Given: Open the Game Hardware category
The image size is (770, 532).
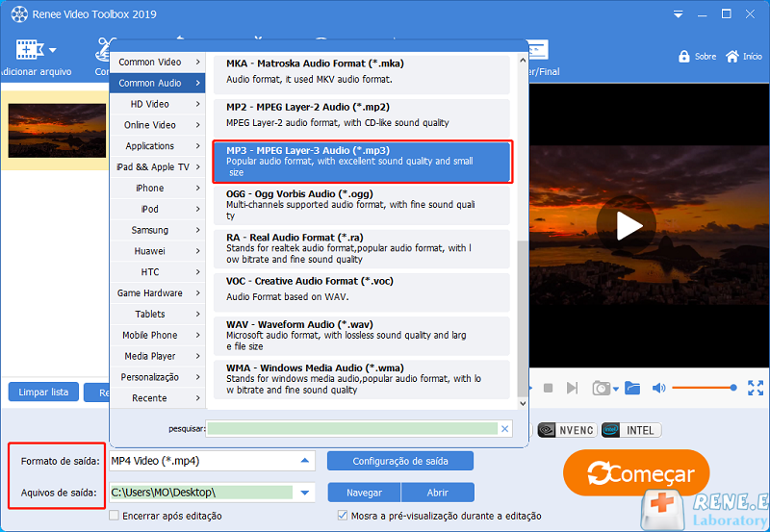Looking at the screenshot, I should [x=158, y=293].
